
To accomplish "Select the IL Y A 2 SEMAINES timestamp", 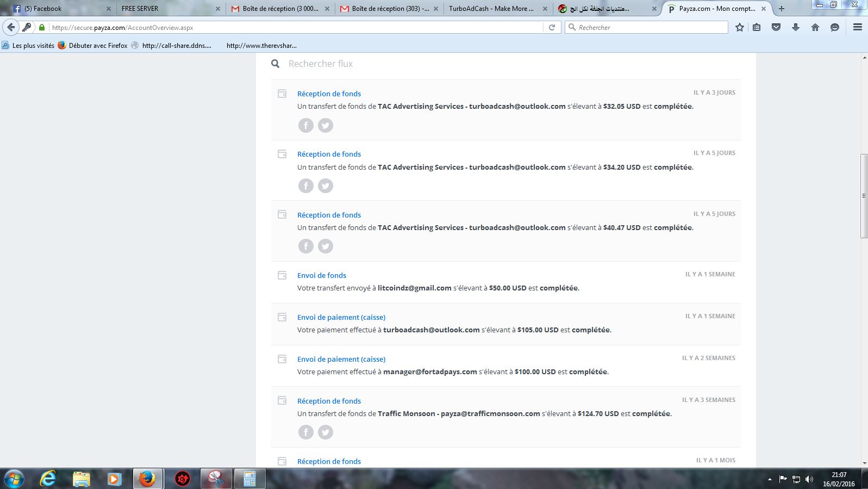I will (x=709, y=358).
